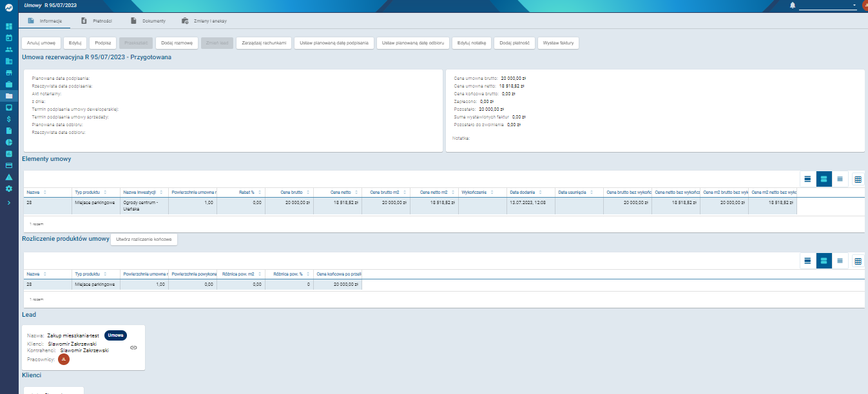The image size is (868, 394).
Task: Click the Anuluj umowę button
Action: [x=41, y=43]
